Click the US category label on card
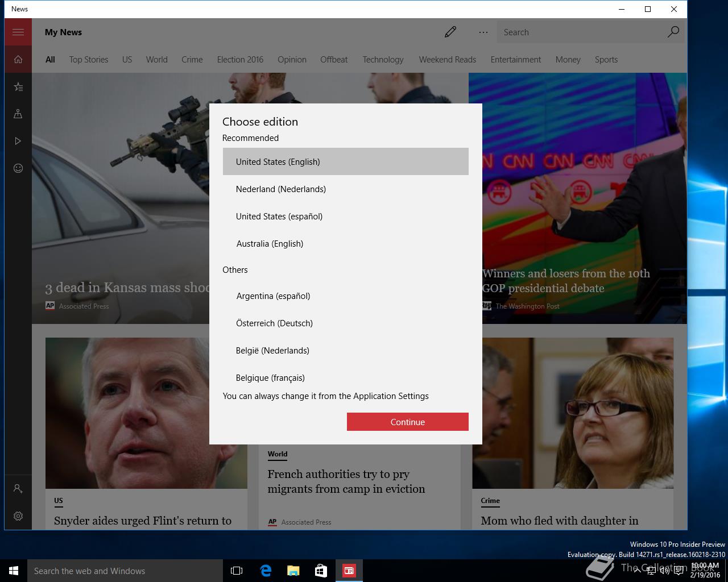 (59, 501)
